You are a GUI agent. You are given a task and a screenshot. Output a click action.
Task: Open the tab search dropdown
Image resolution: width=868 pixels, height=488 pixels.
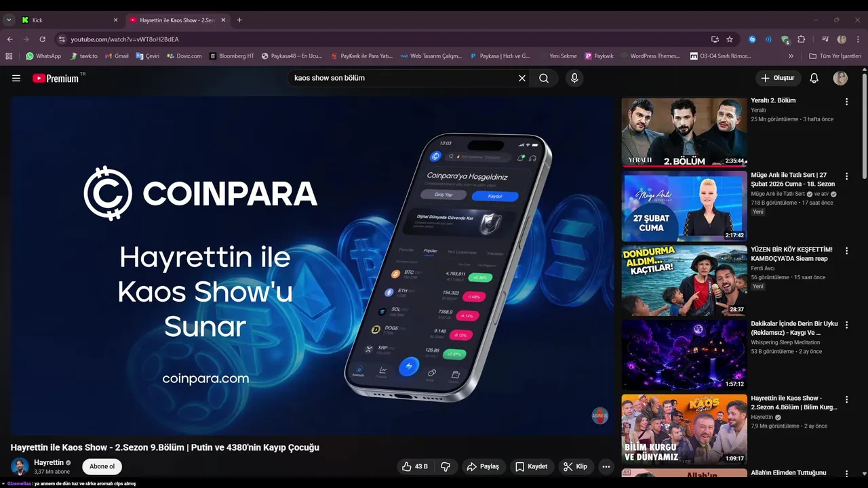9,20
